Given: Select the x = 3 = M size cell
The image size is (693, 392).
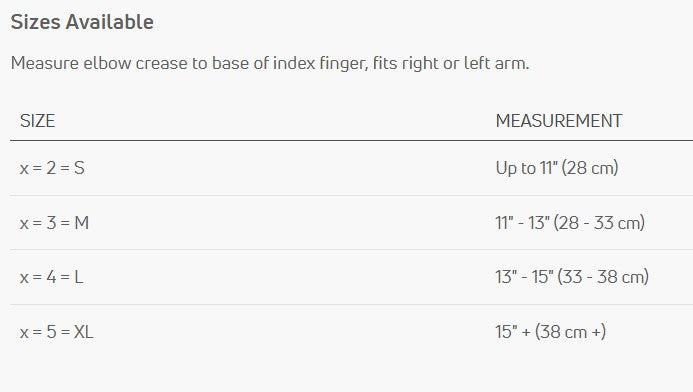Looking at the screenshot, I should coord(54,223).
